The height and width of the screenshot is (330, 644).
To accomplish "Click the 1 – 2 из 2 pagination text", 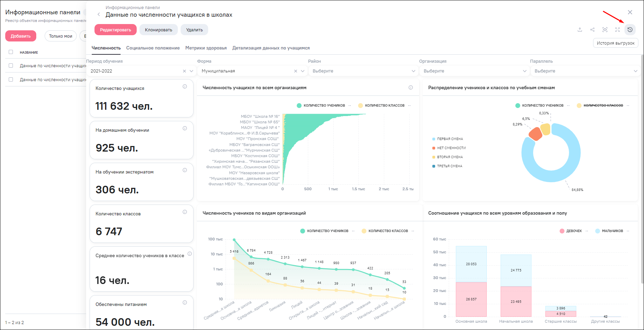I will [15, 323].
